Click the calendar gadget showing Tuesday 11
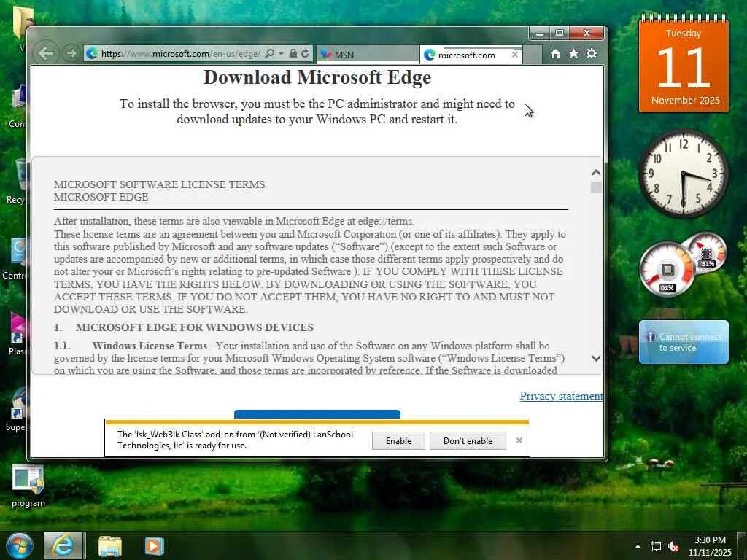Image resolution: width=747 pixels, height=560 pixels. point(684,64)
